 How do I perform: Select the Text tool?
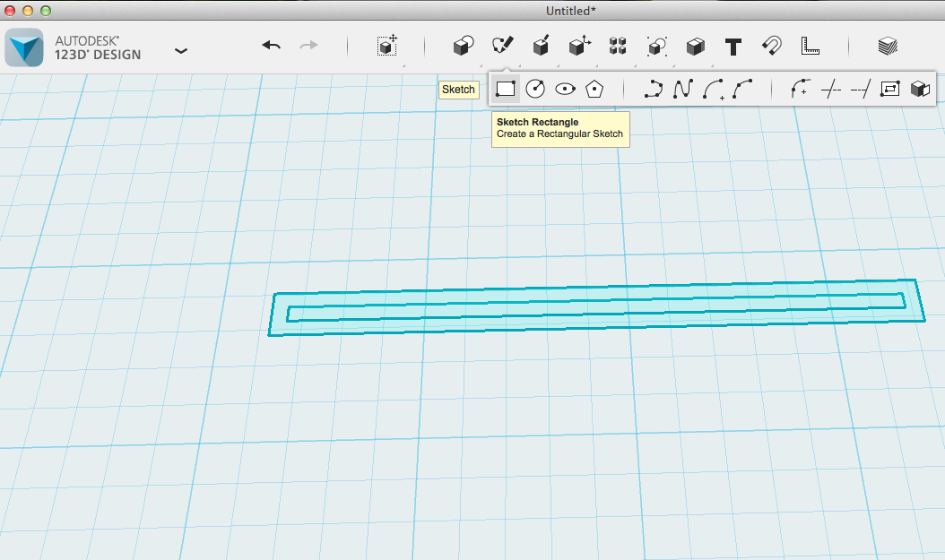point(733,47)
